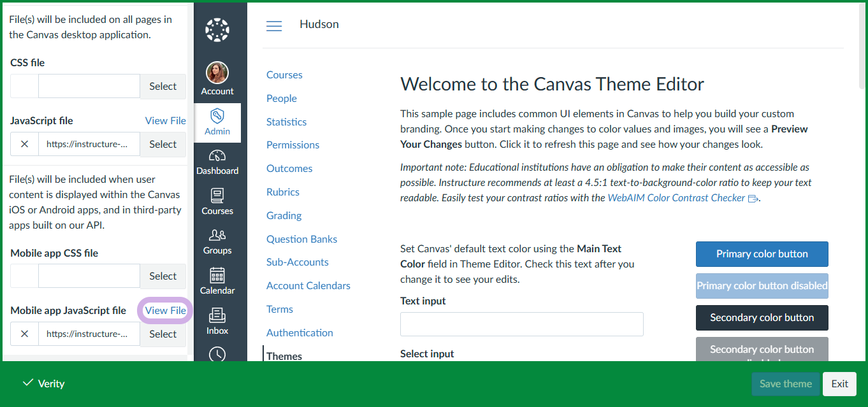Click the Canvas logo in the sidebar
The height and width of the screenshot is (407, 868).
(217, 29)
